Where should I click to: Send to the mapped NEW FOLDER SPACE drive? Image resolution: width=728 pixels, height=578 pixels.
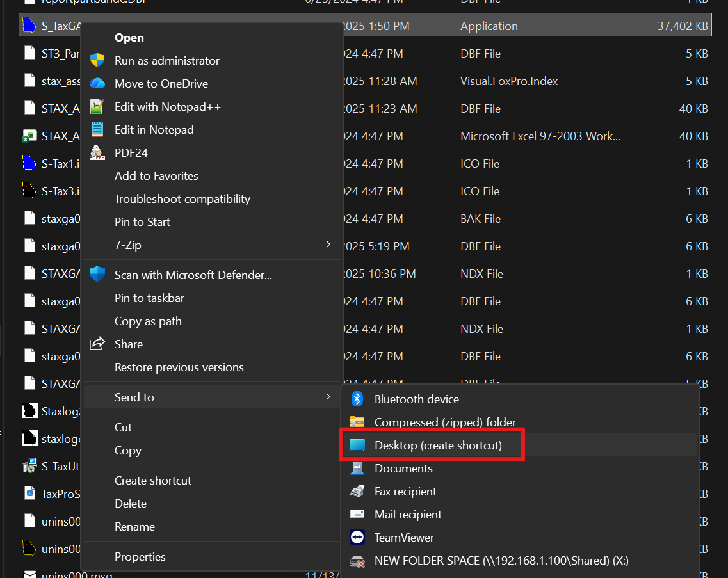pyautogui.click(x=501, y=561)
